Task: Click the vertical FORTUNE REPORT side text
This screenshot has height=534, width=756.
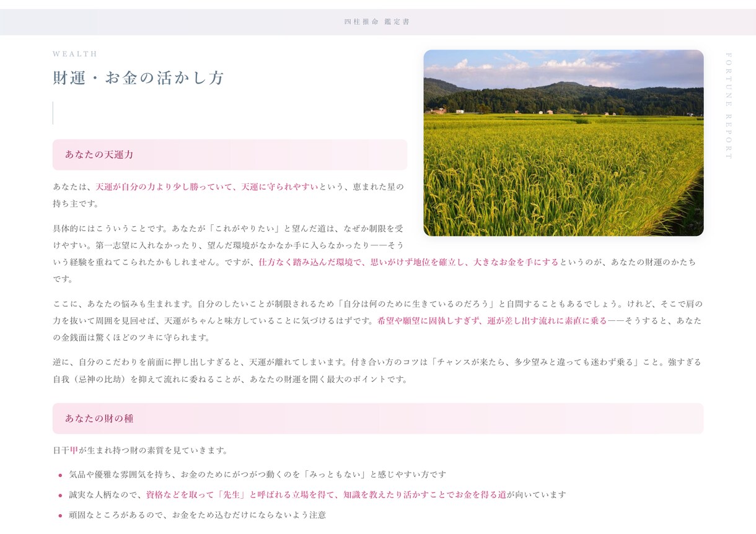Action: pos(729,106)
